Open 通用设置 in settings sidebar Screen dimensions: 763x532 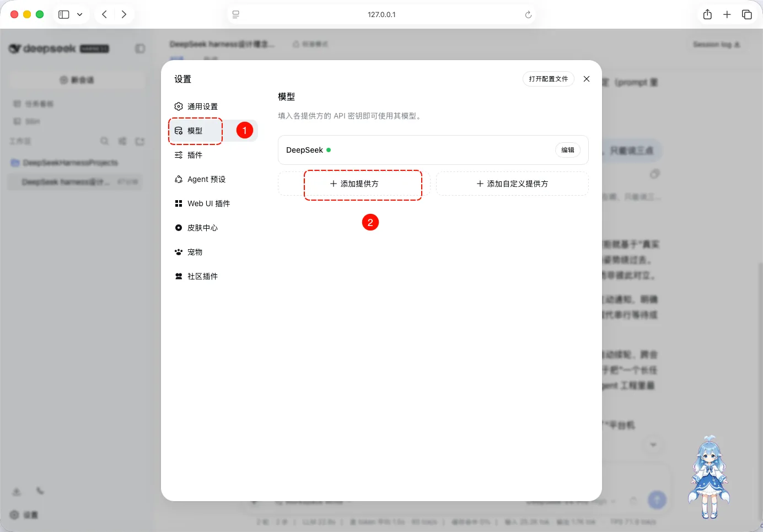point(213,106)
